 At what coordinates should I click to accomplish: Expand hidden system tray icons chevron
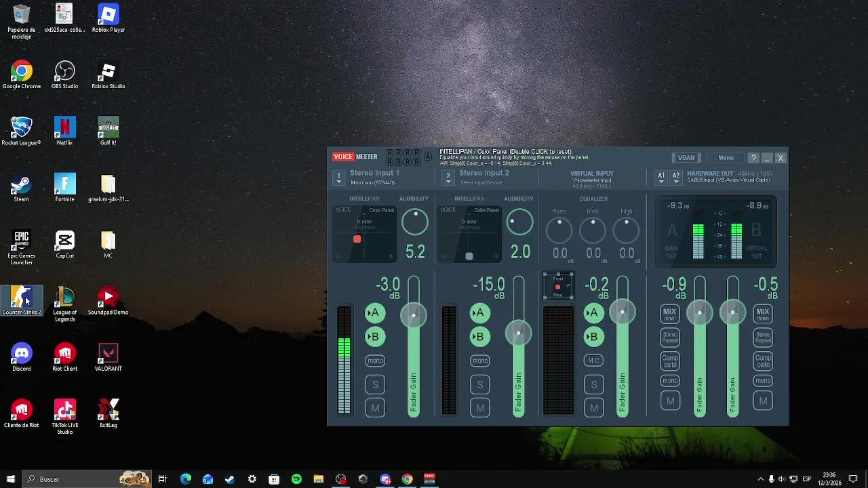[x=760, y=479]
